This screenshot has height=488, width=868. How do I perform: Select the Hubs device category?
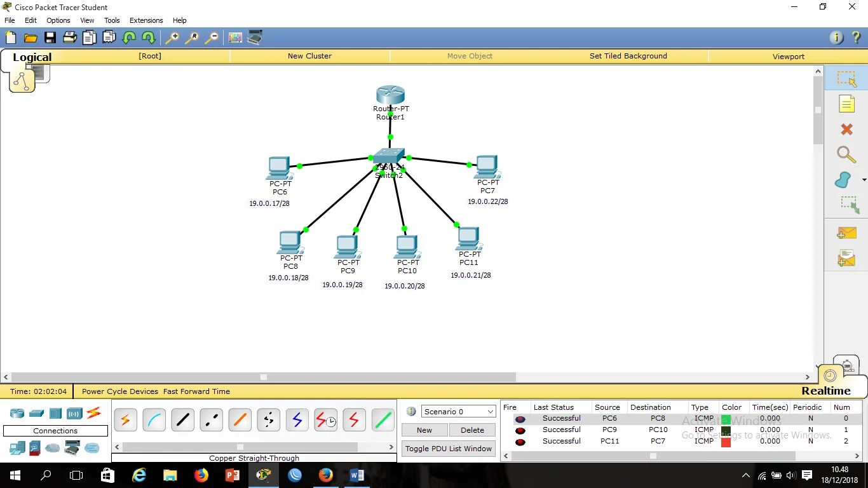pyautogui.click(x=55, y=414)
